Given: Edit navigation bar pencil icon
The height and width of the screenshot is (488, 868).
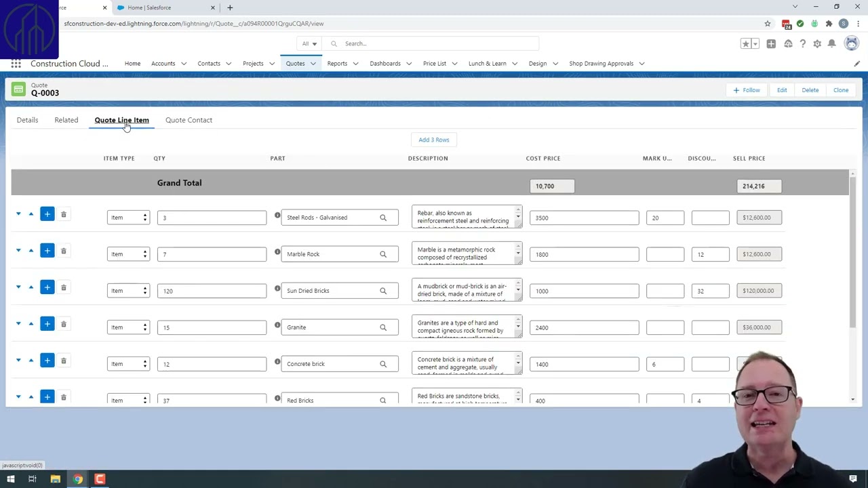Looking at the screenshot, I should pyautogui.click(x=857, y=64).
